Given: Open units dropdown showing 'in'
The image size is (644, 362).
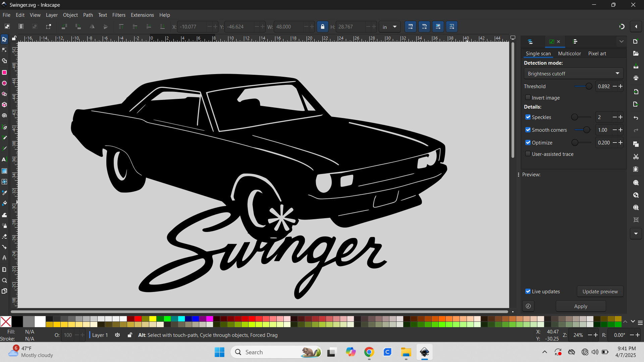Looking at the screenshot, I should point(390,27).
